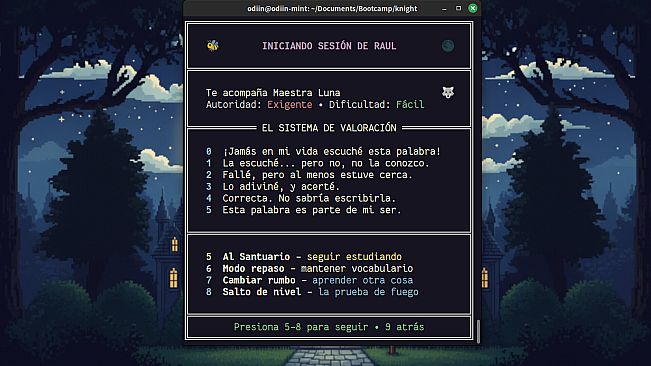Click the terminal title bar path text
This screenshot has height=366, width=651.
coord(332,8)
